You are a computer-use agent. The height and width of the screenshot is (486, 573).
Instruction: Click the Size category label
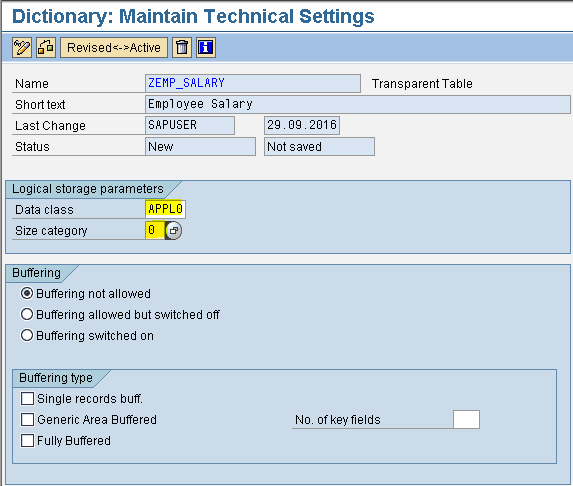tap(51, 231)
